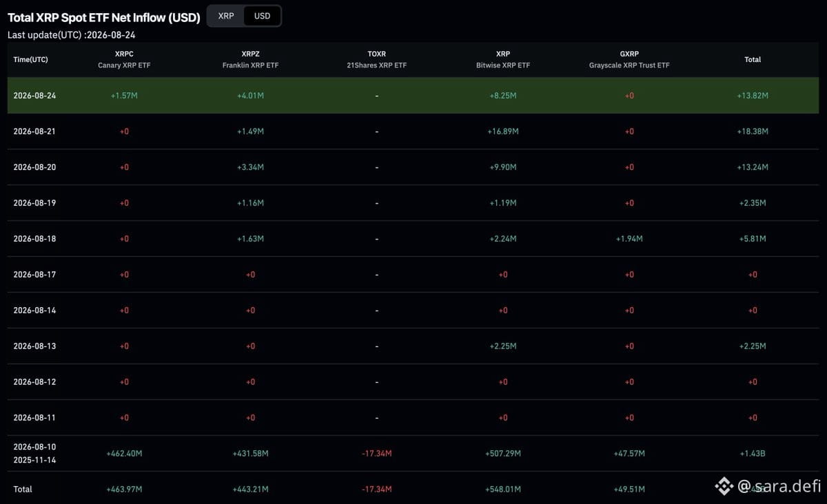Click the +1.19M Bitwise value
The width and height of the screenshot is (827, 504).
[503, 203]
